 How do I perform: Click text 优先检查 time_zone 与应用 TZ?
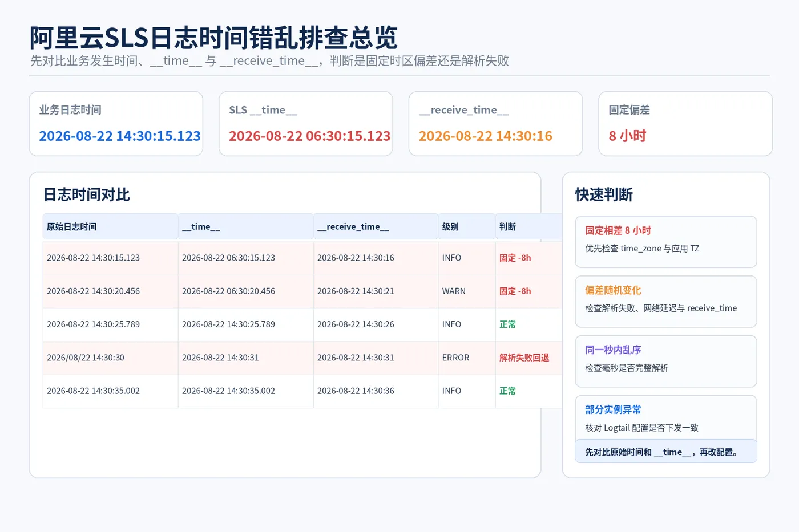coord(642,248)
